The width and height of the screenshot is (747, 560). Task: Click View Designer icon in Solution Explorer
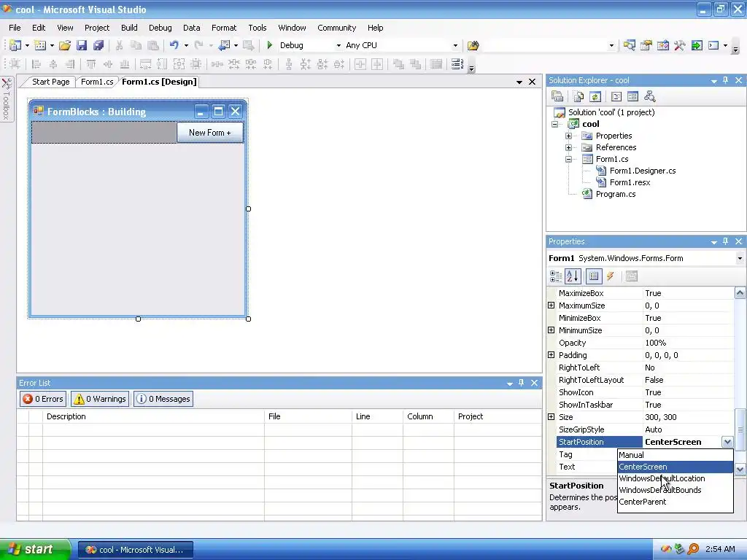pos(632,97)
